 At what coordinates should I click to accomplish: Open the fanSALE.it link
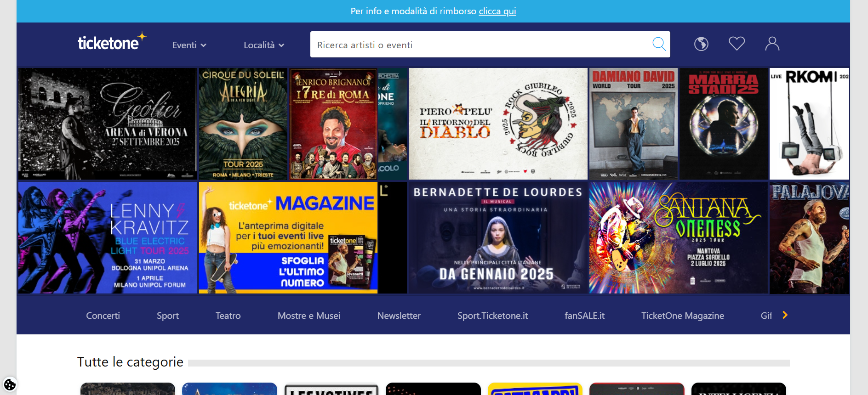point(584,316)
